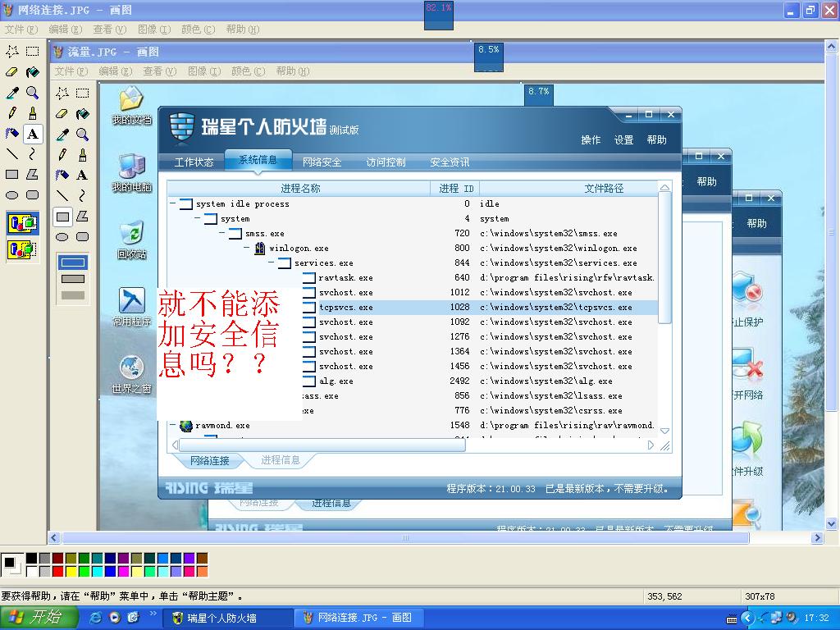
Task: Click the Magnifier tool in inner 流星.JPG Paint toolbox
Action: pyautogui.click(x=83, y=134)
